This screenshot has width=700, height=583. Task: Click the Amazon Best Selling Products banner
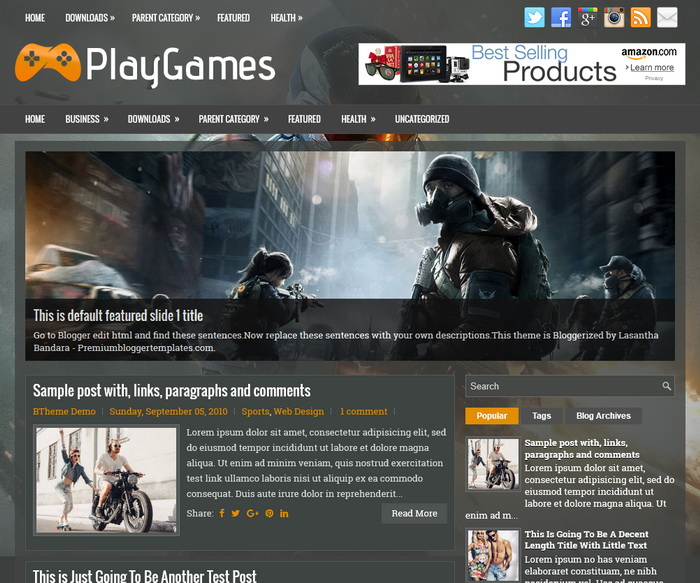(x=521, y=64)
